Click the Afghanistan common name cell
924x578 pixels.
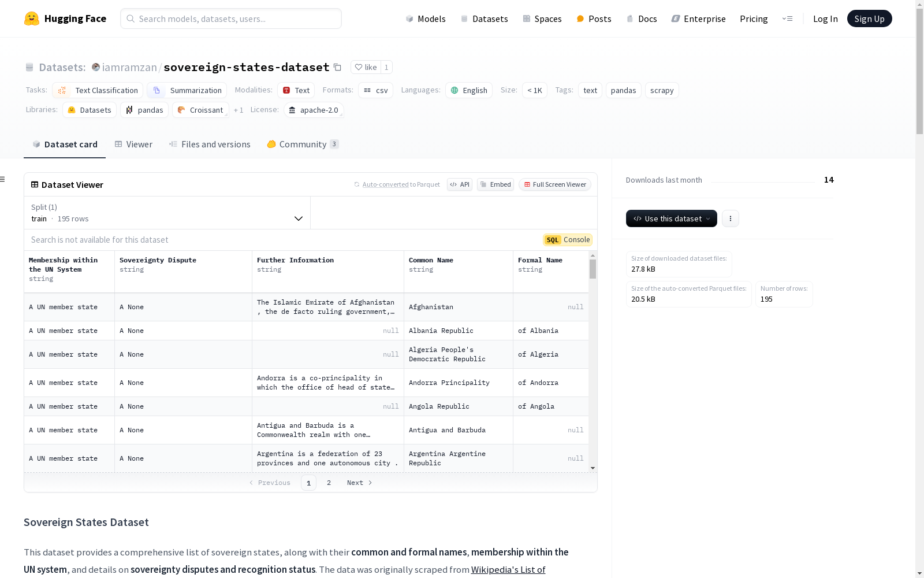[459, 307]
